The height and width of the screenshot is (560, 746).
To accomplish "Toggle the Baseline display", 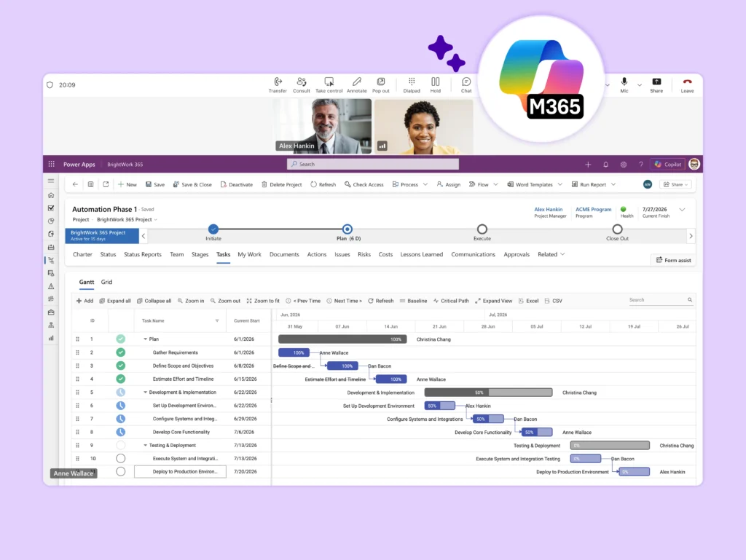I will tap(413, 301).
